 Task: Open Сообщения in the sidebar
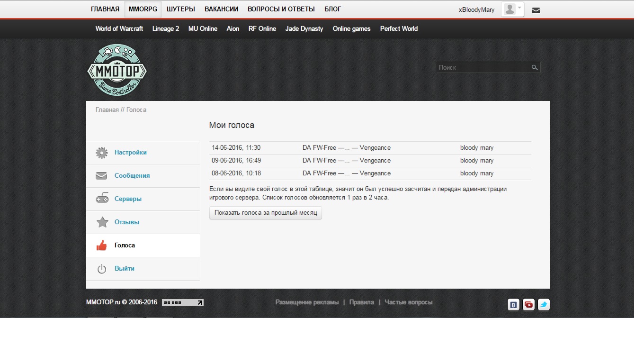pos(132,176)
